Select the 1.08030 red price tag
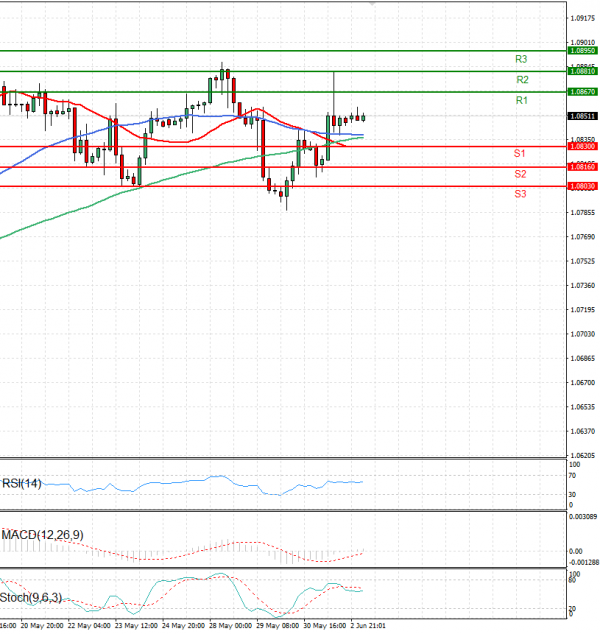The height and width of the screenshot is (634, 600). (x=582, y=186)
